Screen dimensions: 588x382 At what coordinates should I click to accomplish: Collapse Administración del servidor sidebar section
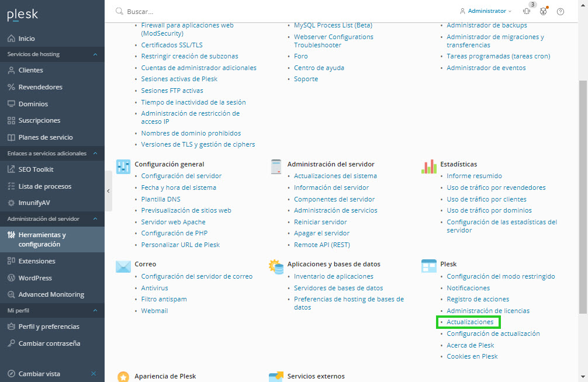[95, 218]
